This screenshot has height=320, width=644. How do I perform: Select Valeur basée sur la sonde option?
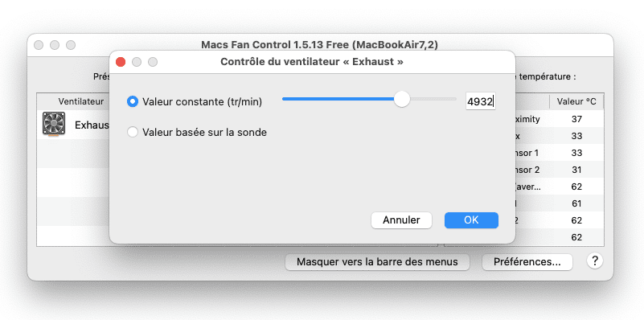(133, 133)
